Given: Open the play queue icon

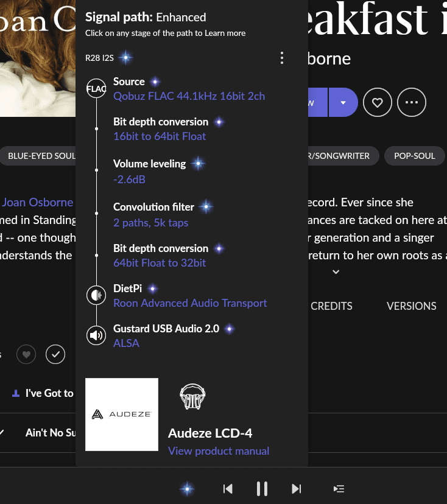Looking at the screenshot, I should click(x=339, y=489).
